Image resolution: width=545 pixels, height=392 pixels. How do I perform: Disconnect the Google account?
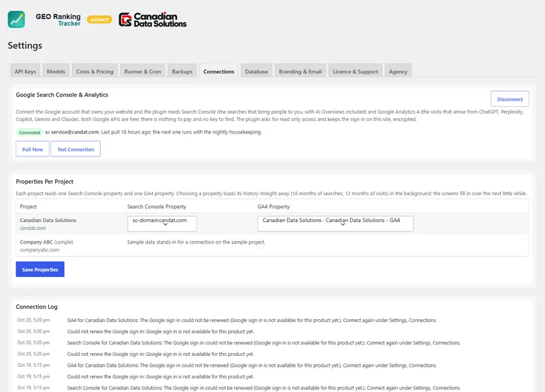[510, 99]
